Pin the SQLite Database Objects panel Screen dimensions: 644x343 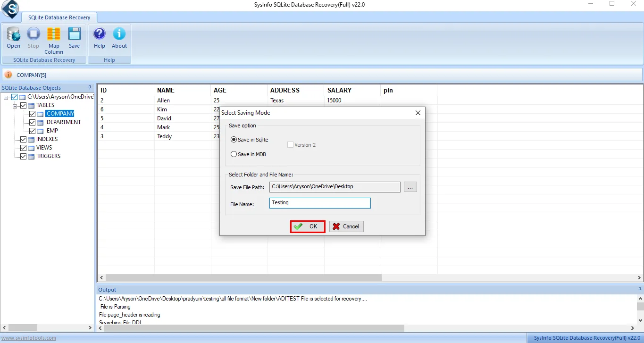pos(90,87)
